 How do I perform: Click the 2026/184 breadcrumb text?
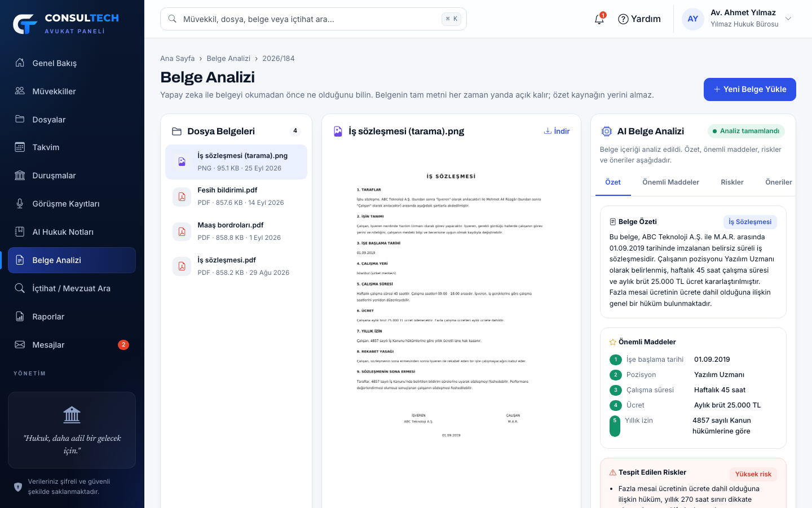coord(279,59)
